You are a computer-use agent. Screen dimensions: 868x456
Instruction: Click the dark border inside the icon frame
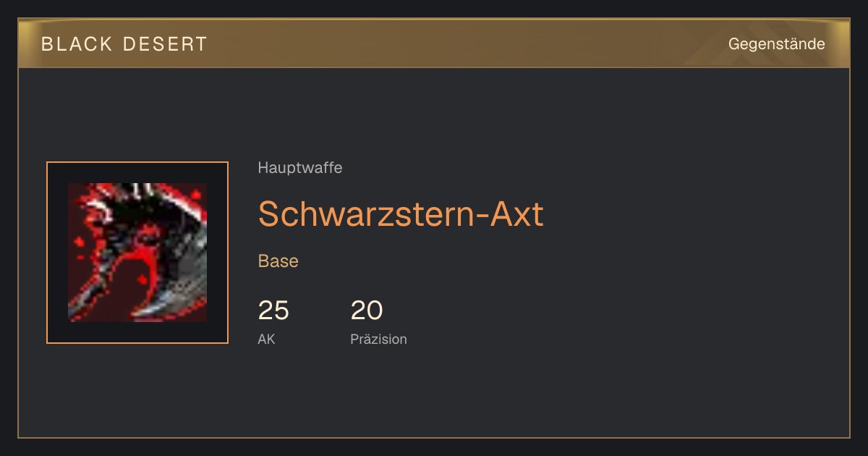pos(58,253)
